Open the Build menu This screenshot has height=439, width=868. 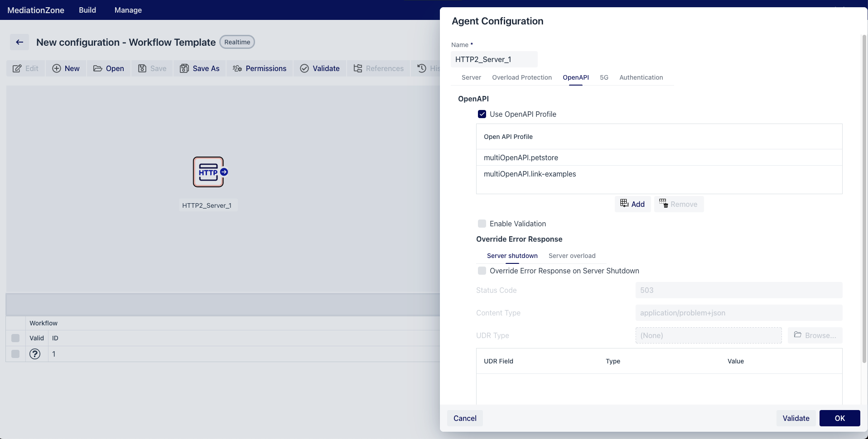click(x=87, y=10)
